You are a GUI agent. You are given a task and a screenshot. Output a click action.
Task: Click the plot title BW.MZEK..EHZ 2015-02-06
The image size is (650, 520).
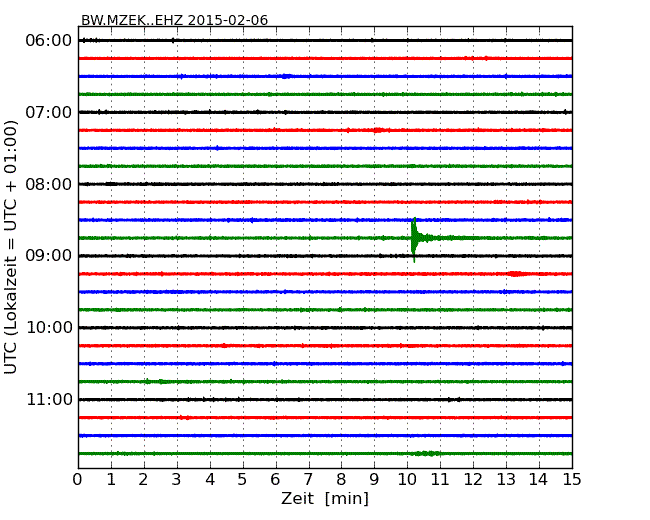[174, 20]
